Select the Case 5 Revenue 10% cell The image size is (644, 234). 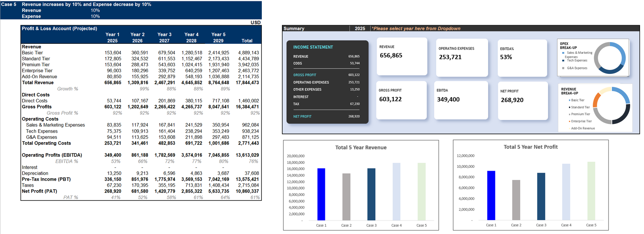pos(95,10)
